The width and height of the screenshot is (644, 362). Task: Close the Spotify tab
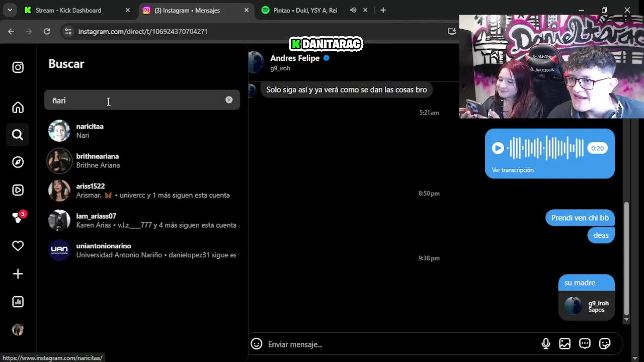point(365,10)
